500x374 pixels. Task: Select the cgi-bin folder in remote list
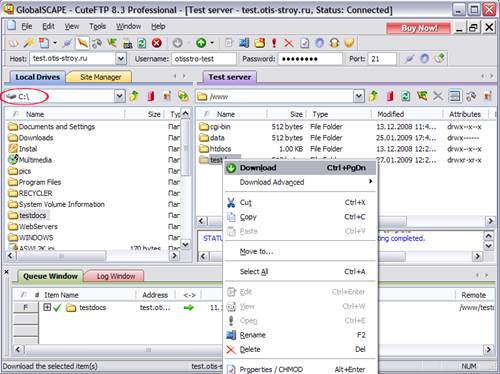[215, 127]
